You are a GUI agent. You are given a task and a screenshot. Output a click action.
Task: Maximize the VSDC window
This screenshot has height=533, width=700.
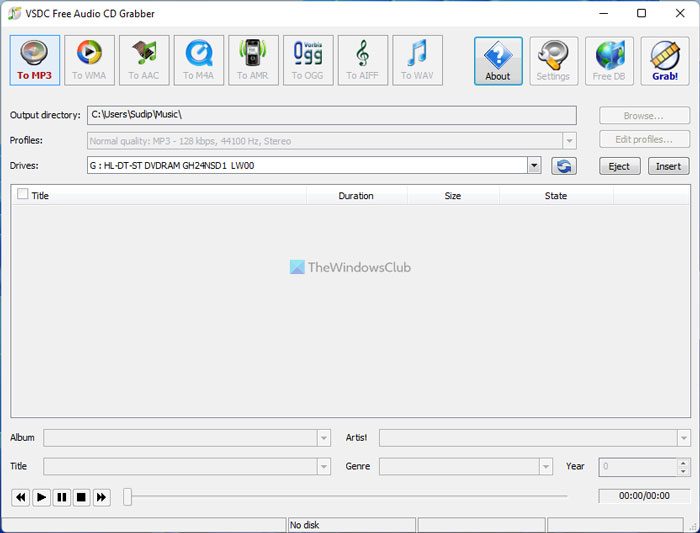point(642,13)
